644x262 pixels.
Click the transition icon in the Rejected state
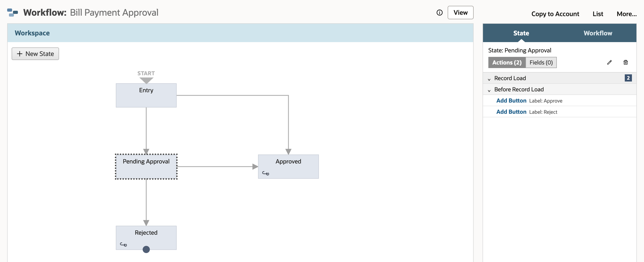(123, 244)
